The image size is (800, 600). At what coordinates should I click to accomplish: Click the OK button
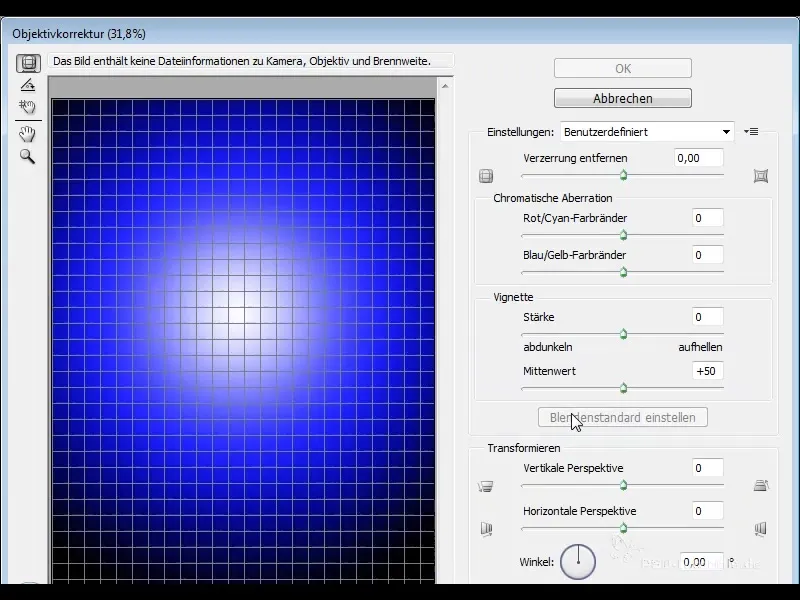tap(622, 68)
